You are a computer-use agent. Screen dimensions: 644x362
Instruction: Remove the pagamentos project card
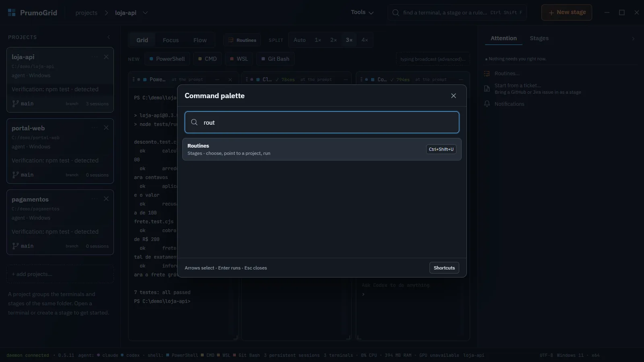tap(106, 199)
